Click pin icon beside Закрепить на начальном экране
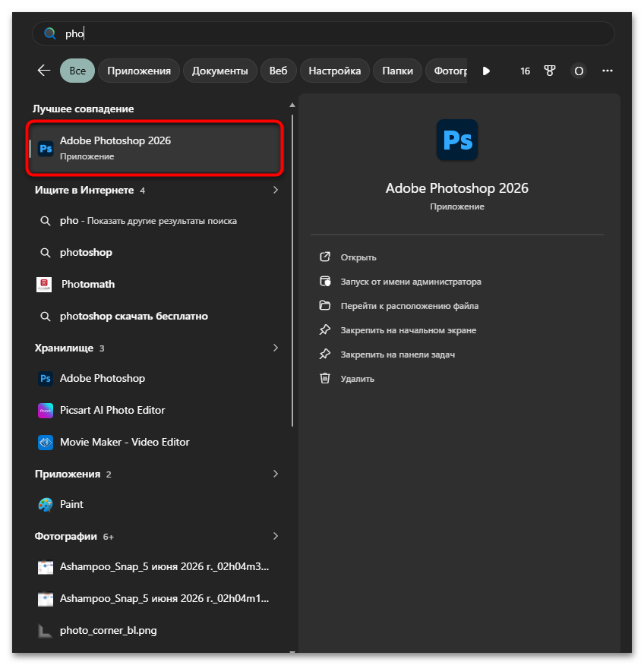The width and height of the screenshot is (644, 665). pyautogui.click(x=325, y=329)
